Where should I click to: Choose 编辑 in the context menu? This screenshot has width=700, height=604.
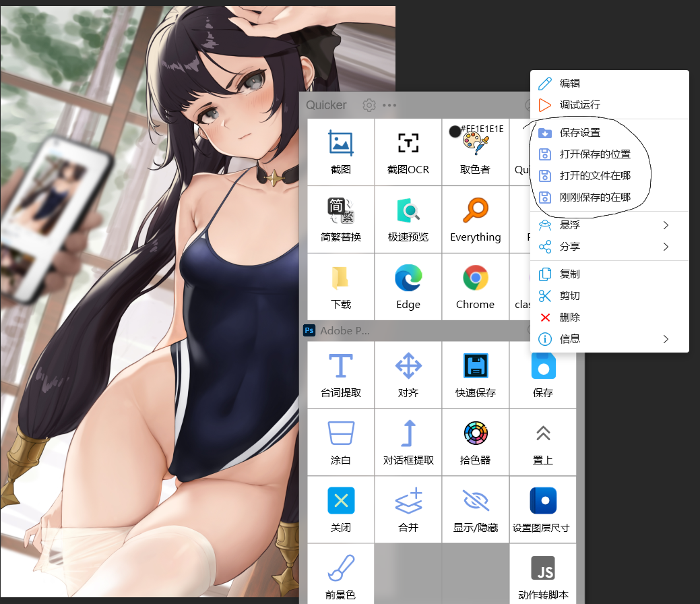[609, 83]
